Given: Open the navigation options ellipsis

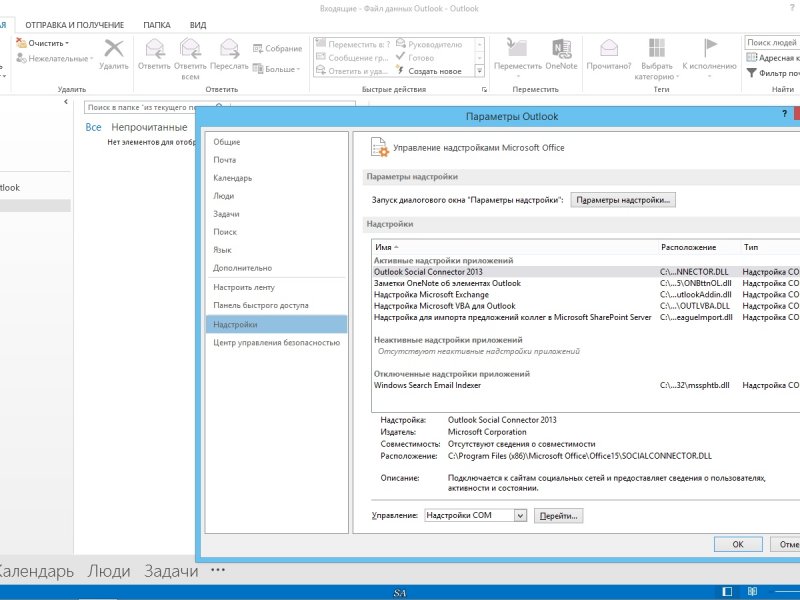Looking at the screenshot, I should 218,570.
